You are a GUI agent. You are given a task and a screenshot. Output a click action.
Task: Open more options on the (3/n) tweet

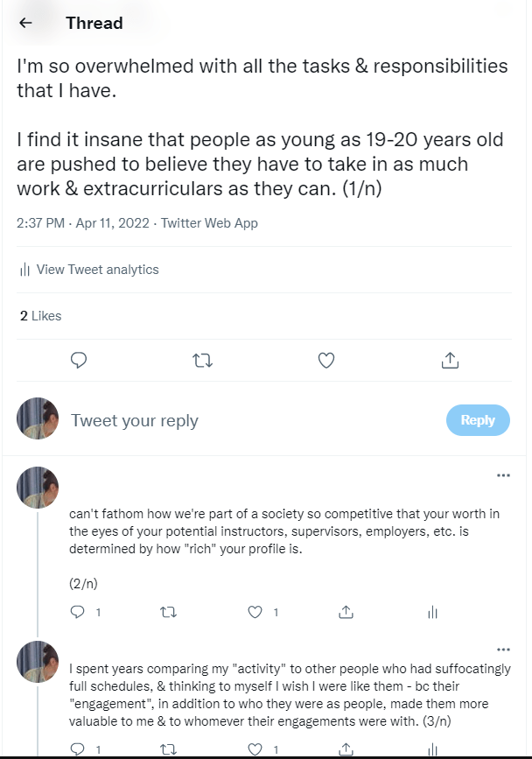pyautogui.click(x=503, y=650)
